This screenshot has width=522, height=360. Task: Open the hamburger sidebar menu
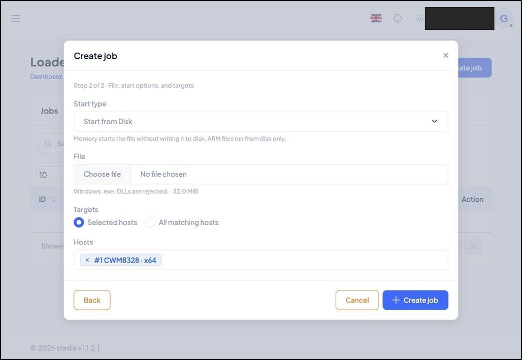point(16,18)
